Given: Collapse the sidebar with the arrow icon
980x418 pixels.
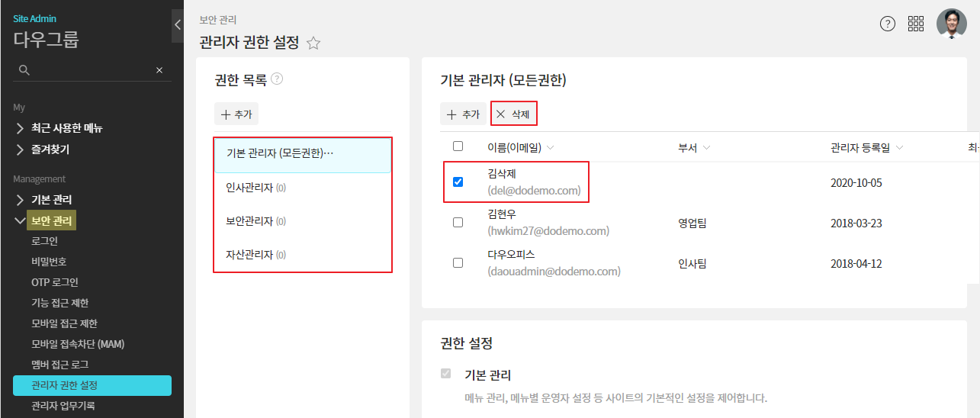Looking at the screenshot, I should pos(177,24).
